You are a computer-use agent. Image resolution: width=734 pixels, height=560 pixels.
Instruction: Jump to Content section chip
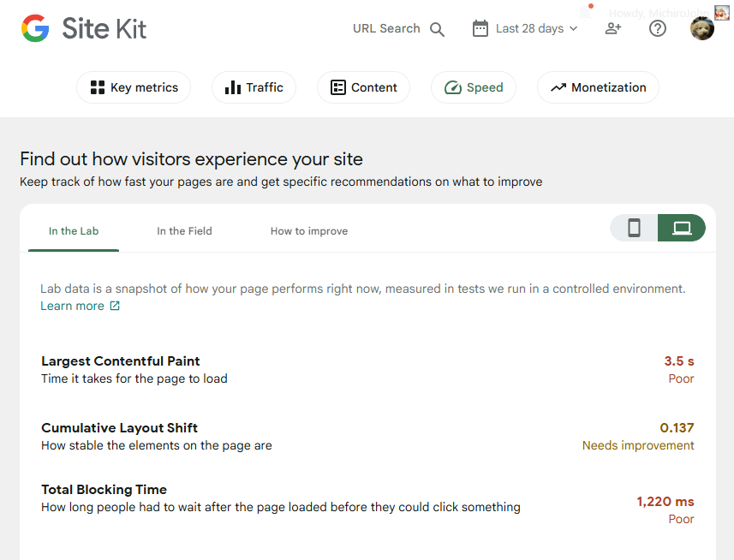pyautogui.click(x=363, y=87)
